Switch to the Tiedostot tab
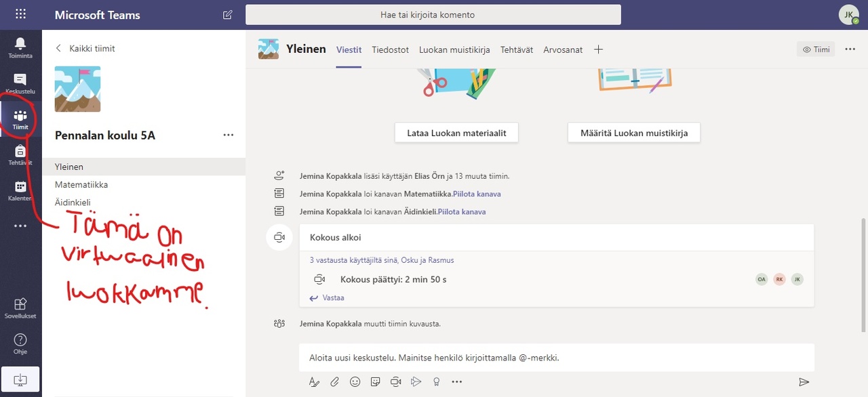The width and height of the screenshot is (868, 397). (x=391, y=49)
